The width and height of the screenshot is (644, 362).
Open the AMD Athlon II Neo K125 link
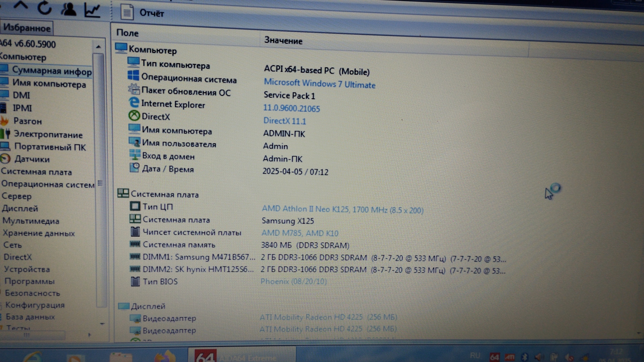342,209
